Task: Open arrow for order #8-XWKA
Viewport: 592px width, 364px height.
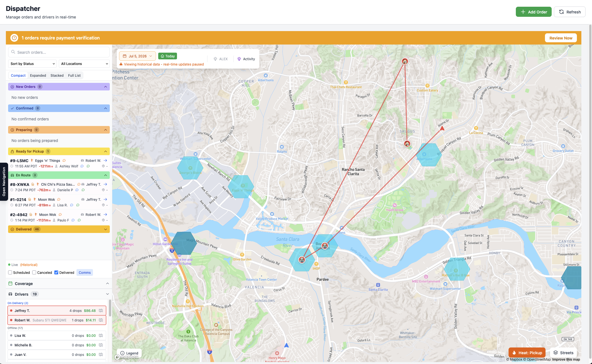Action: tap(105, 184)
